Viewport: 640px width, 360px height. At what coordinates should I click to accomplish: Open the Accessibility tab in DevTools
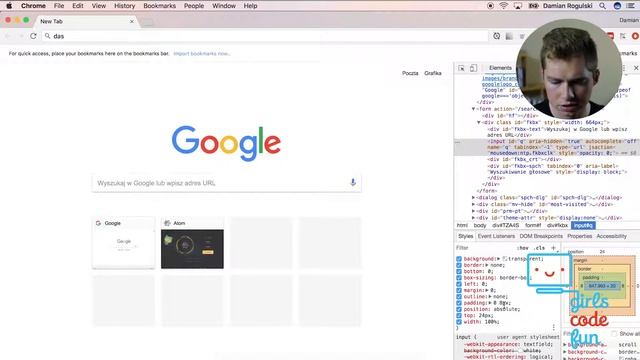(611, 236)
